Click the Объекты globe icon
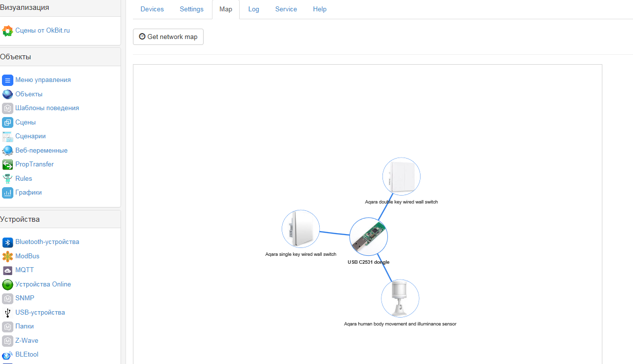The height and width of the screenshot is (364, 633). coord(7,94)
